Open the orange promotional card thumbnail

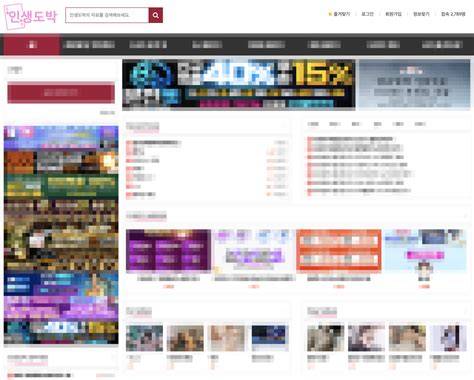click(339, 250)
